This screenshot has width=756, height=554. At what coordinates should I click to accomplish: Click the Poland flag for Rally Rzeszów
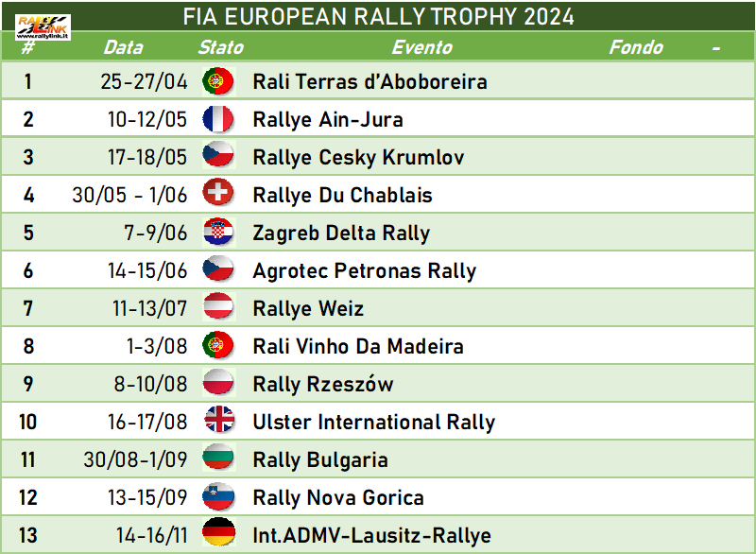click(218, 383)
